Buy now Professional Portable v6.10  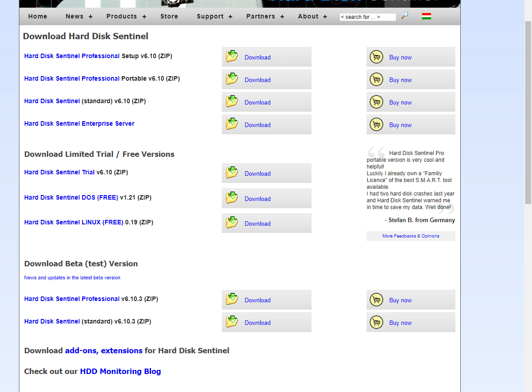(x=400, y=80)
